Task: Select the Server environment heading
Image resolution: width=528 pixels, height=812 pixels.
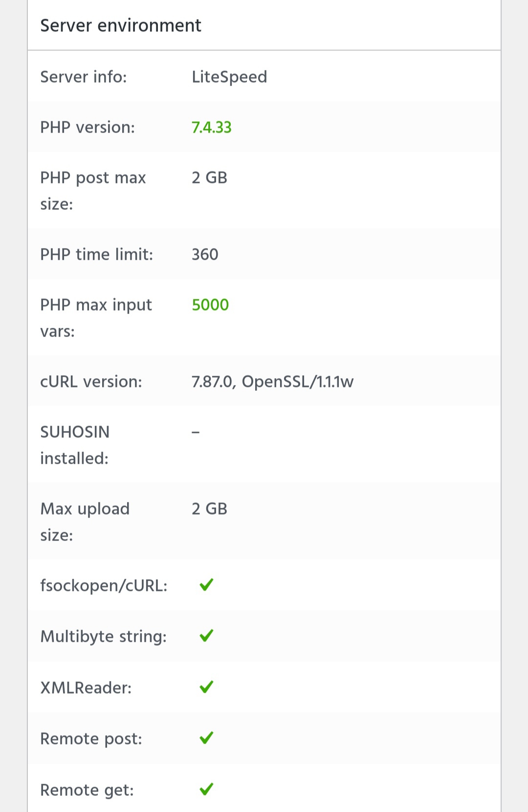Action: [x=121, y=25]
